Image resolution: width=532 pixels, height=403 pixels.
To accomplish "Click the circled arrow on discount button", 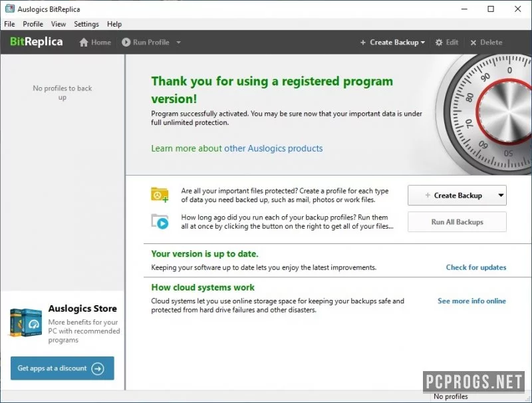I will [x=98, y=368].
